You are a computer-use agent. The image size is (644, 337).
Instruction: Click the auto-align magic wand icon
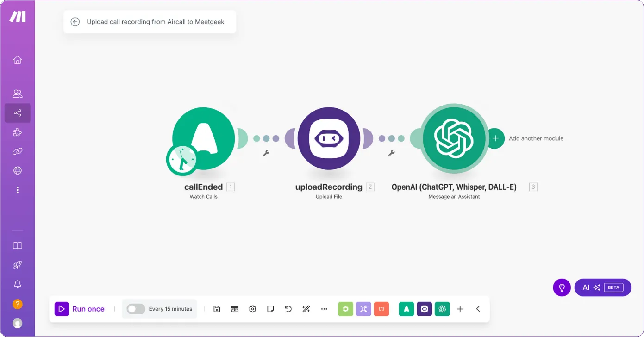[x=306, y=309]
